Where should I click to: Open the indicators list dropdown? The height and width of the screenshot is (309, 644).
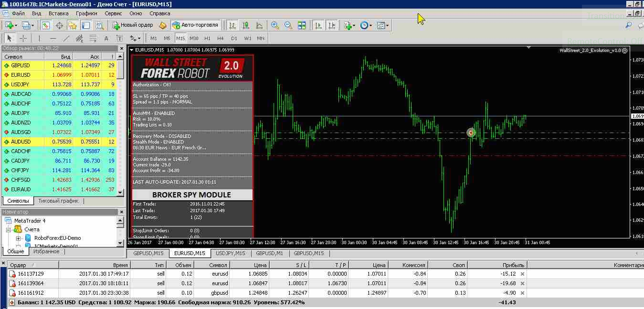[x=349, y=25]
